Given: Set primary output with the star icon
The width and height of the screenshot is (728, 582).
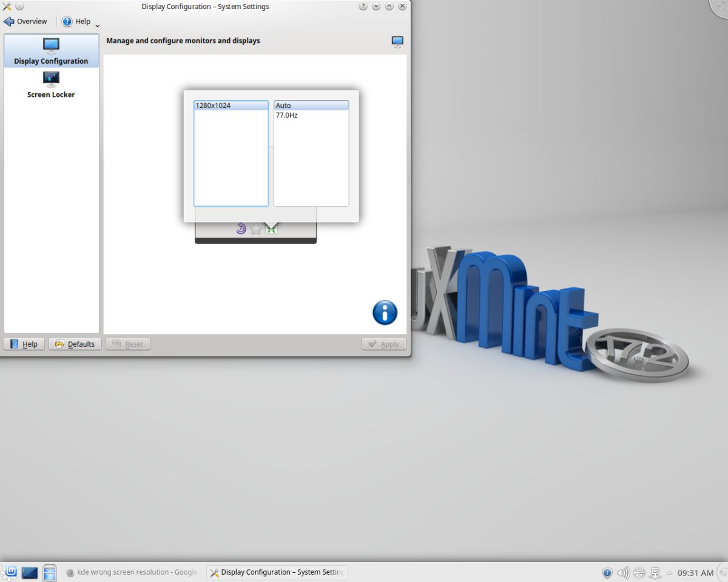Looking at the screenshot, I should coord(256,229).
